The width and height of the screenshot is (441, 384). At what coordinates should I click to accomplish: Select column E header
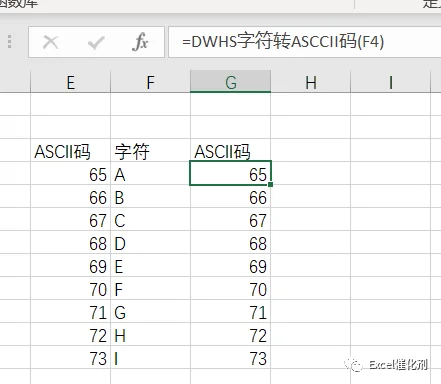coord(70,82)
